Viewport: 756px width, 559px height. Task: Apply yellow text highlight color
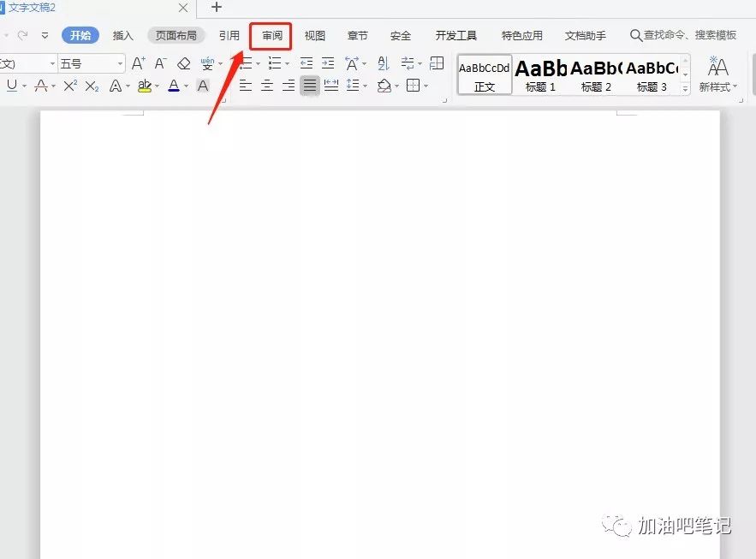pyautogui.click(x=144, y=86)
